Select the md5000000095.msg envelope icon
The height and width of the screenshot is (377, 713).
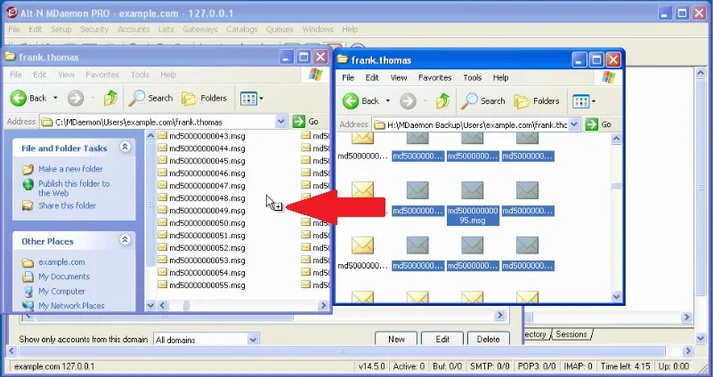[472, 190]
